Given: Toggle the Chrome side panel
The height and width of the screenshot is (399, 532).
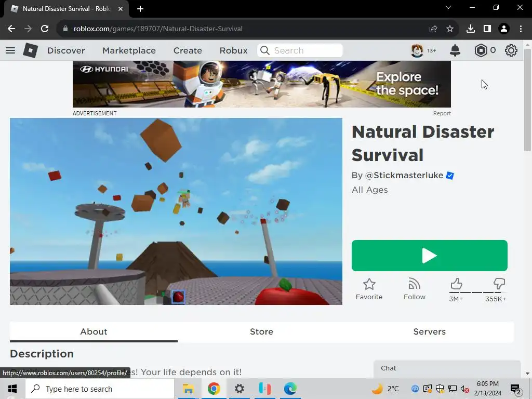Looking at the screenshot, I should [487, 29].
